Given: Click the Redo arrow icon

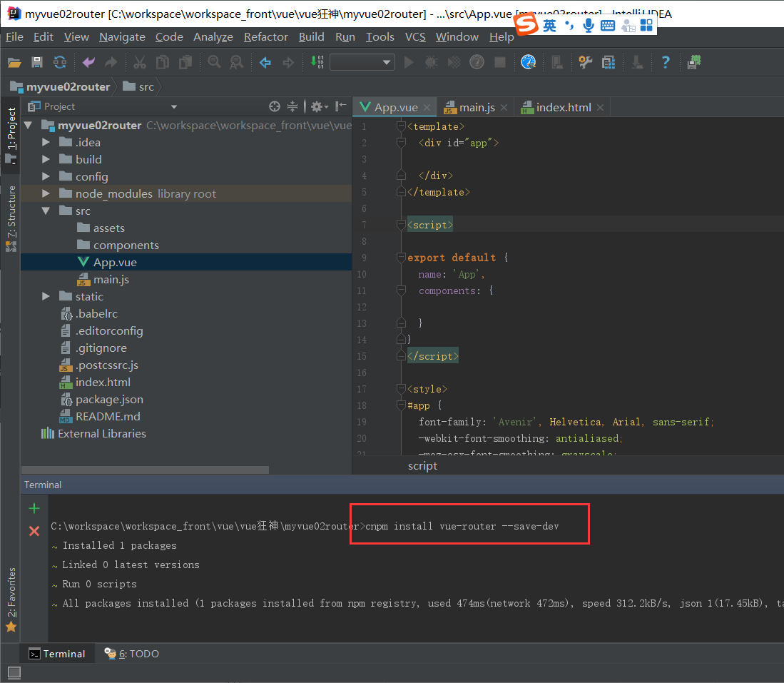Looking at the screenshot, I should 111,63.
